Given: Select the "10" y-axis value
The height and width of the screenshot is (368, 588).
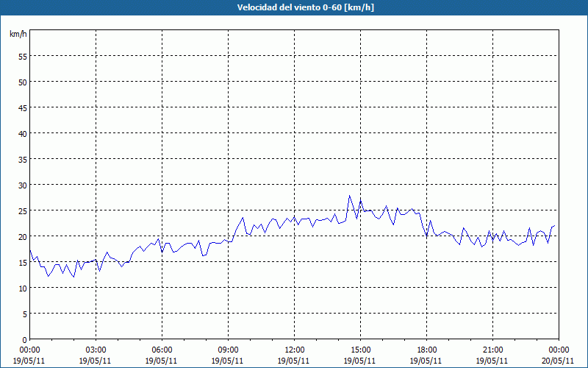Looking at the screenshot, I should [x=23, y=288].
